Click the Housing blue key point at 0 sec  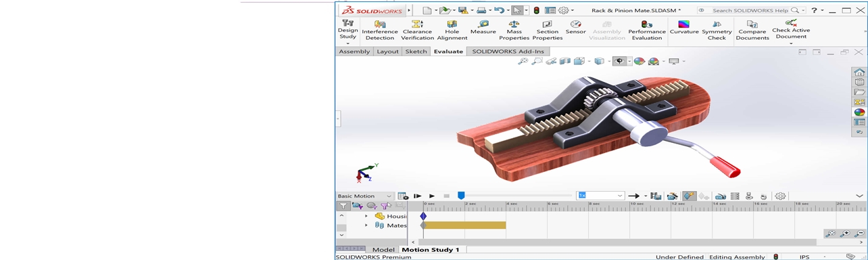tap(423, 216)
